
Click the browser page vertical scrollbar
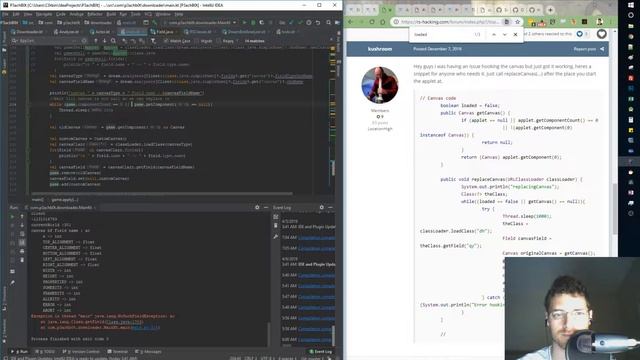(615, 209)
